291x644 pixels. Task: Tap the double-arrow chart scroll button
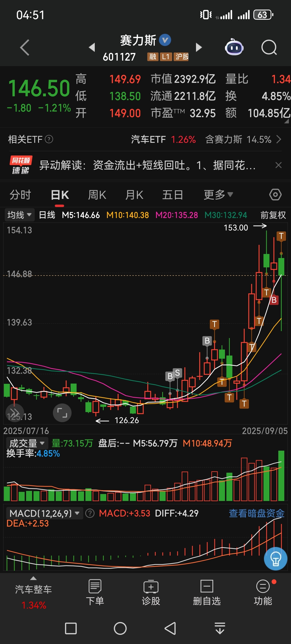coord(15,413)
